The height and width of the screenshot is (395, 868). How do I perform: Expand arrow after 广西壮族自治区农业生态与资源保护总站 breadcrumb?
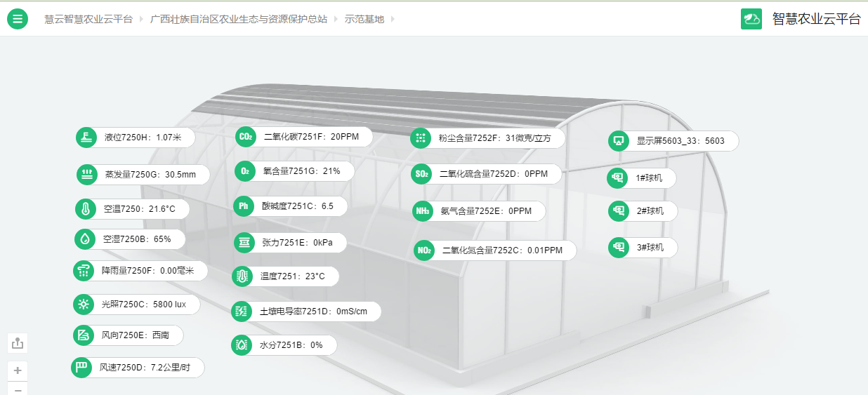tap(336, 19)
